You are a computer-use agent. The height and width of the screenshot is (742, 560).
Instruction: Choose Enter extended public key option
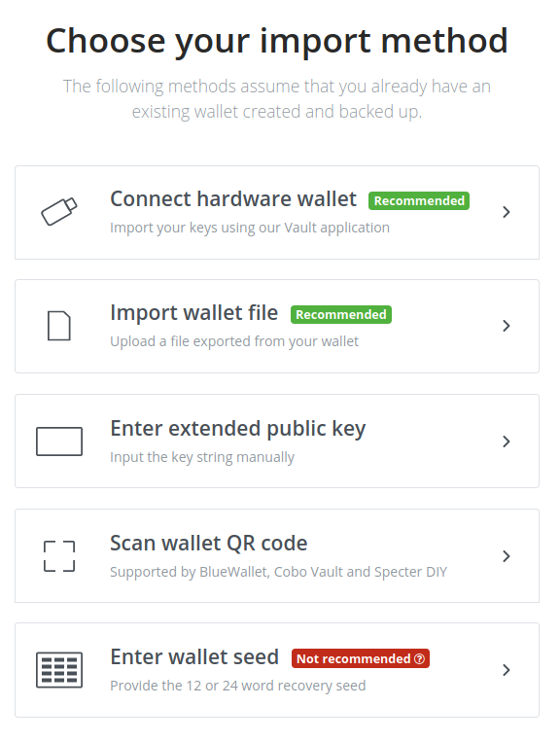pyautogui.click(x=277, y=442)
